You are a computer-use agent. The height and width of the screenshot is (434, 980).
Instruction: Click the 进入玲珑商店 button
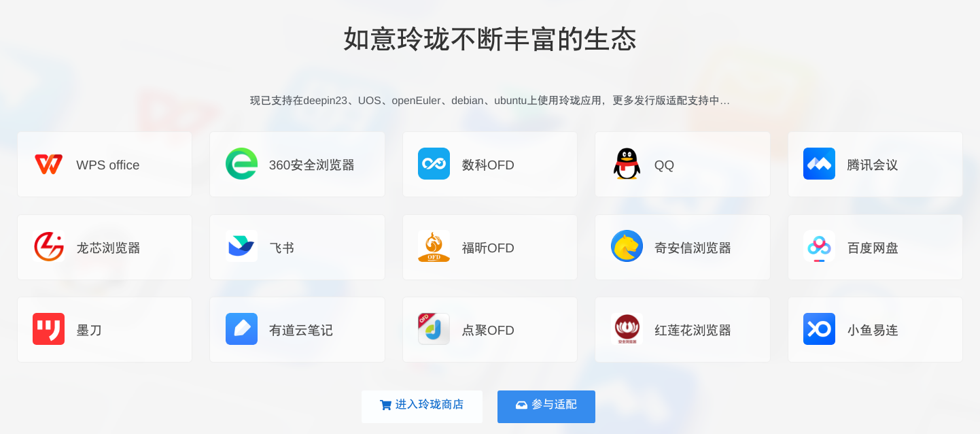422,407
